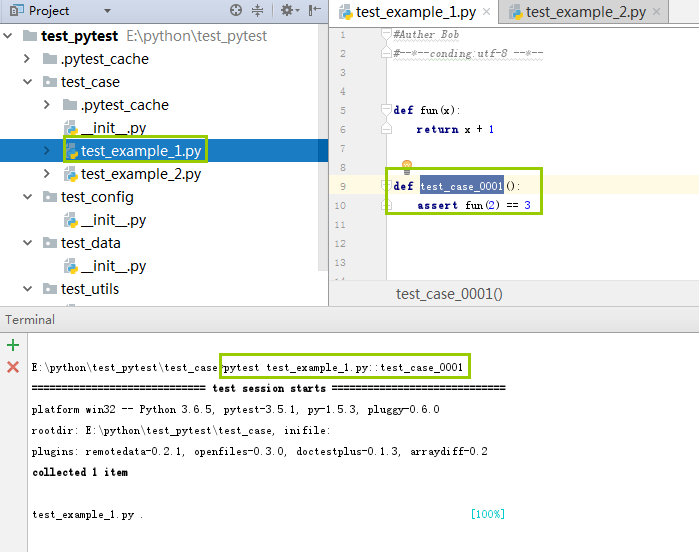Screen dimensions: 699x552
Task: Select __init__.py under test_data
Action: [114, 266]
